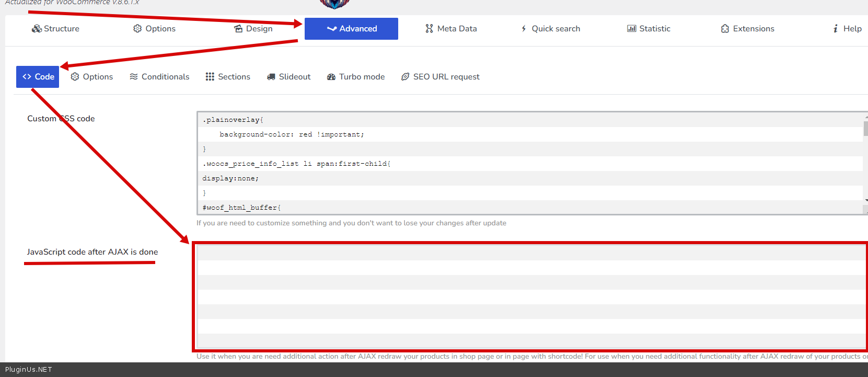Go to the Slideout sub-tab
This screenshot has width=868, height=377.
[288, 77]
